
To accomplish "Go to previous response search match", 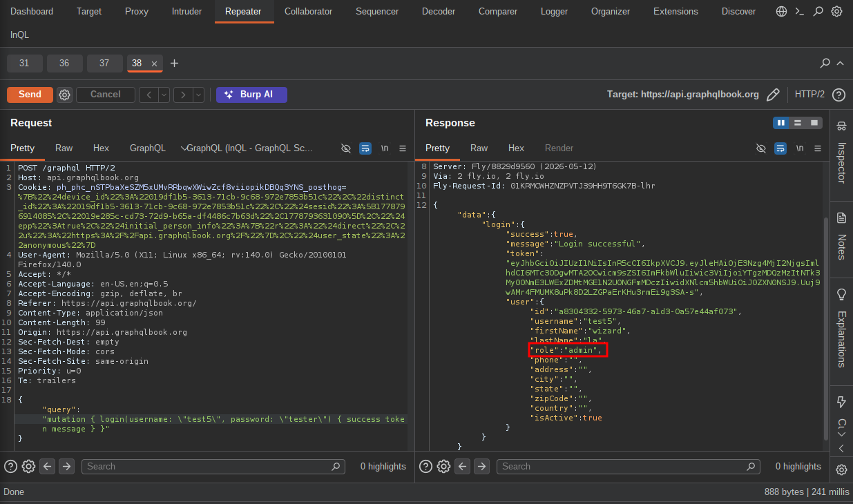I will click(463, 466).
